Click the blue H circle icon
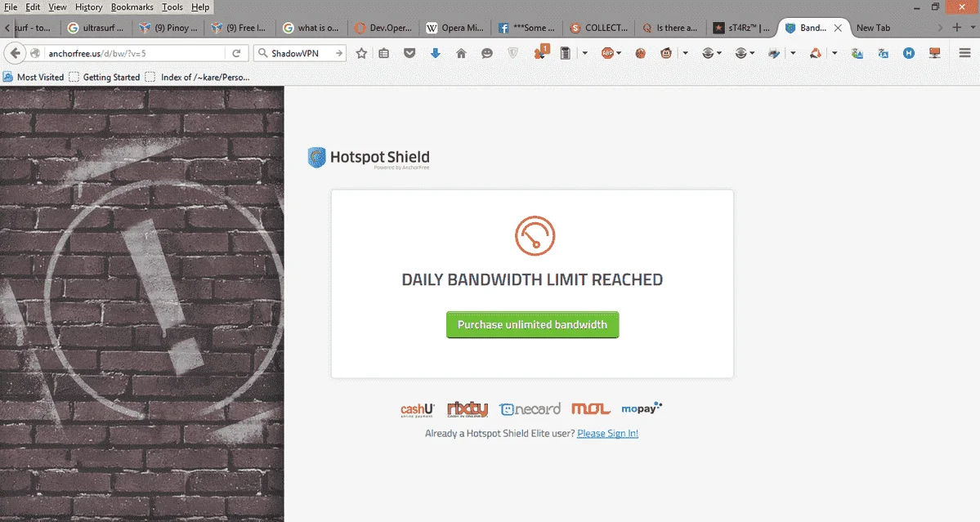The width and height of the screenshot is (980, 522). (909, 54)
